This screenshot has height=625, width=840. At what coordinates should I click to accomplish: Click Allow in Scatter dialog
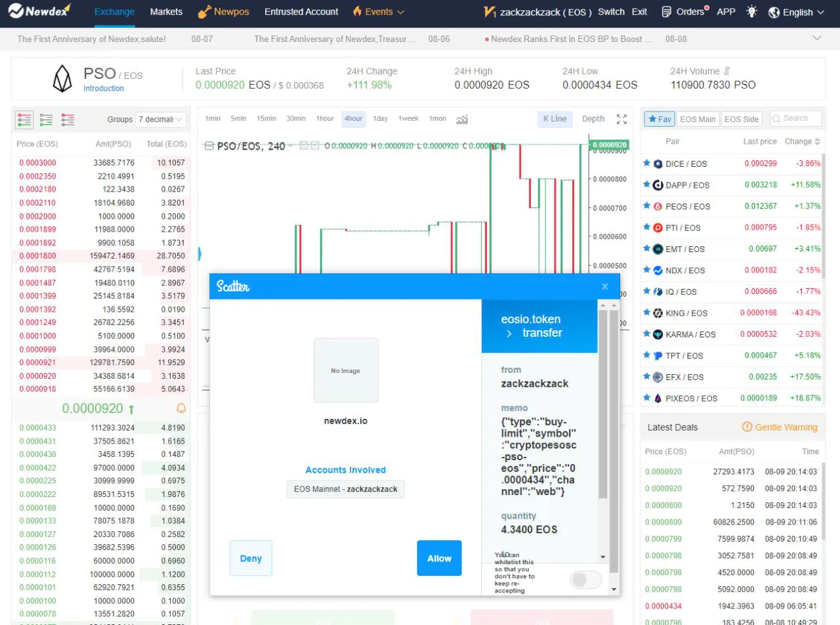click(439, 558)
